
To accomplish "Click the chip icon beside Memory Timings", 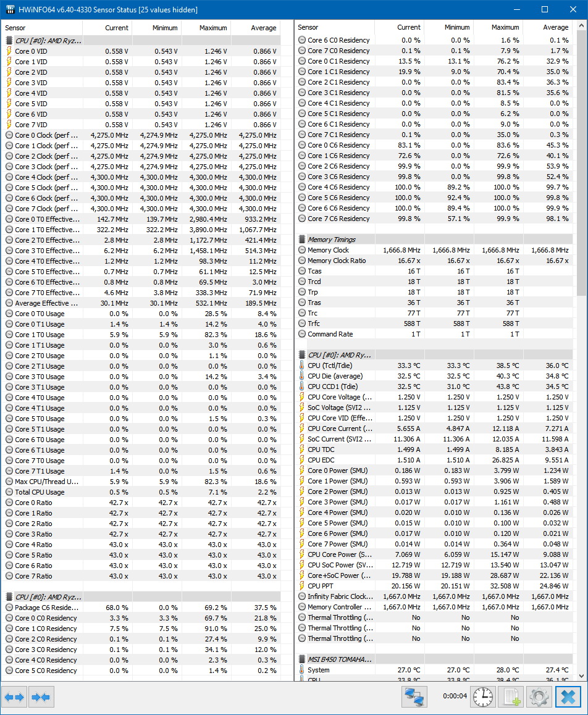I will [301, 240].
